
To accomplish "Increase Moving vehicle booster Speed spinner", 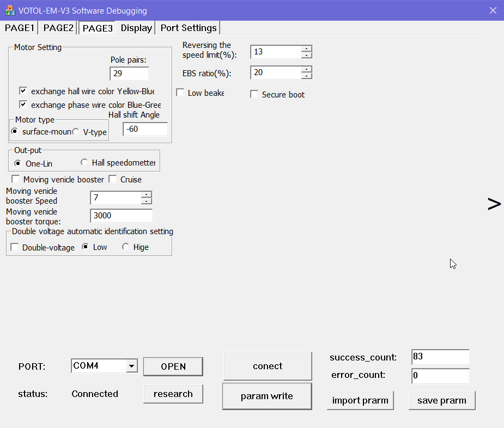I will pos(146,194).
